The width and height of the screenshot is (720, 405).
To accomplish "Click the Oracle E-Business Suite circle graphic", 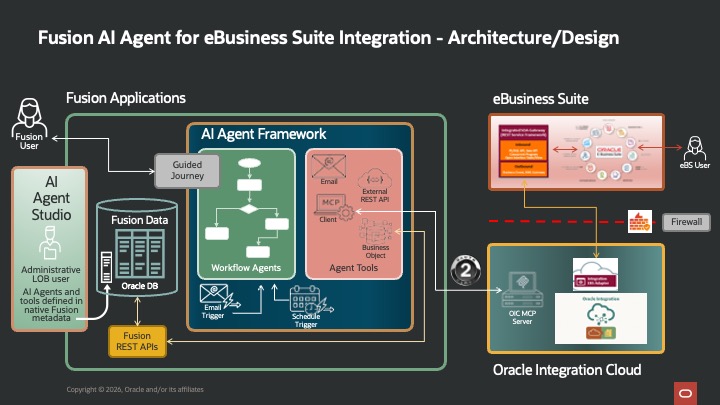I will (609, 151).
